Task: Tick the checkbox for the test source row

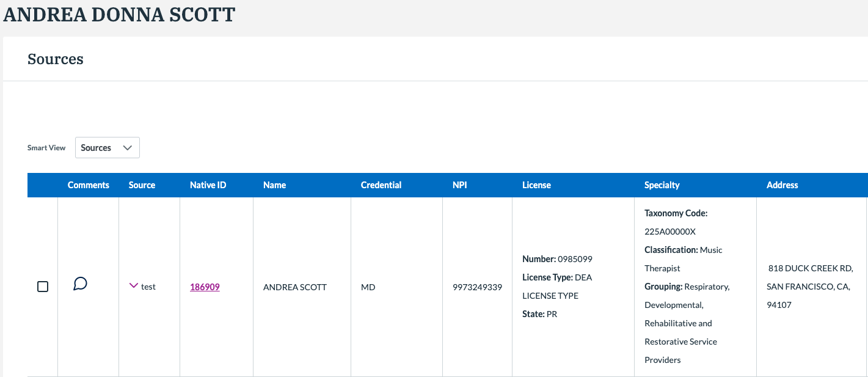Action: (x=43, y=287)
